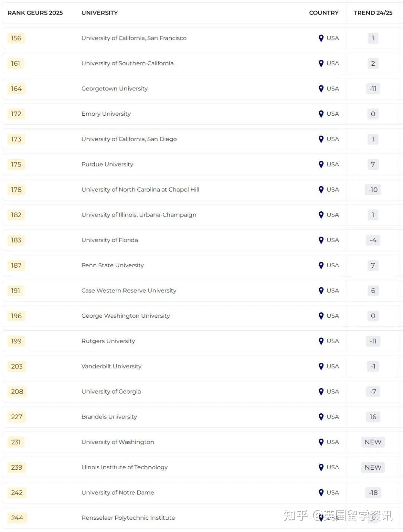The width and height of the screenshot is (403, 532).
Task: Click the country pin icon for Penn State University
Action: pyautogui.click(x=321, y=265)
